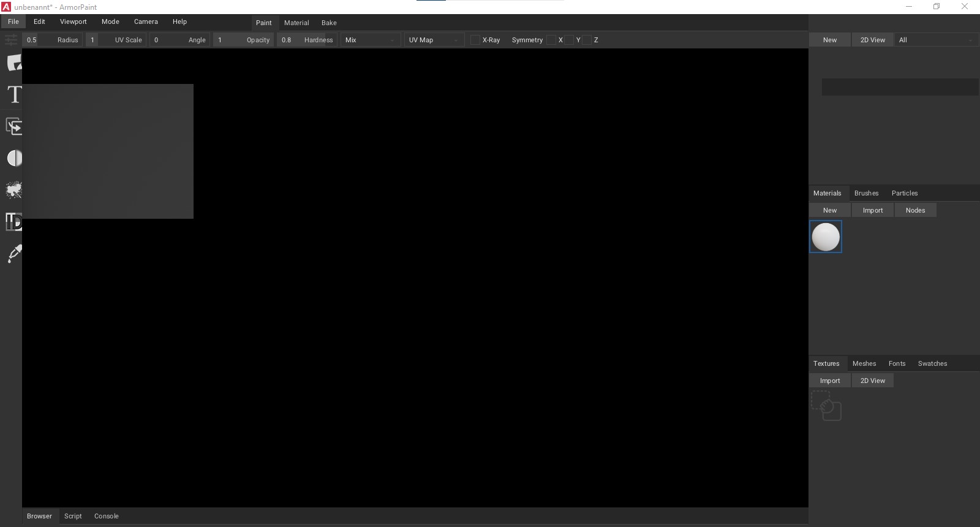The image size is (980, 527).
Task: Click the drag-and-drop texture placeholder icon
Action: pos(826,406)
